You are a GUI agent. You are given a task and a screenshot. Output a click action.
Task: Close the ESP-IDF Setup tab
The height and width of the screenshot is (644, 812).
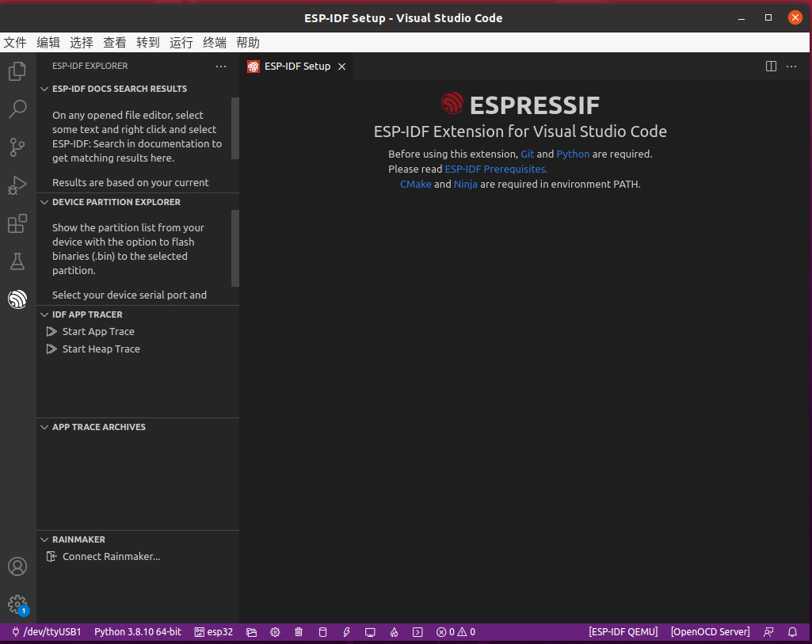tap(341, 67)
